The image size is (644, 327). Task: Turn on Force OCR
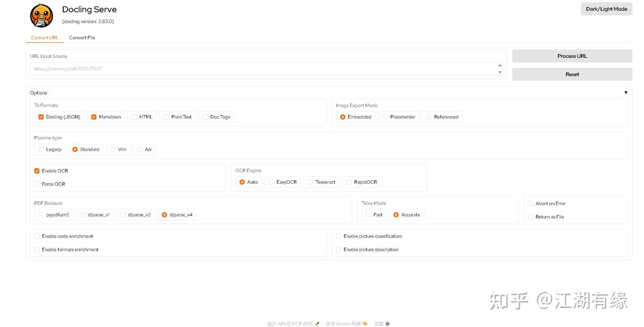pyautogui.click(x=37, y=184)
